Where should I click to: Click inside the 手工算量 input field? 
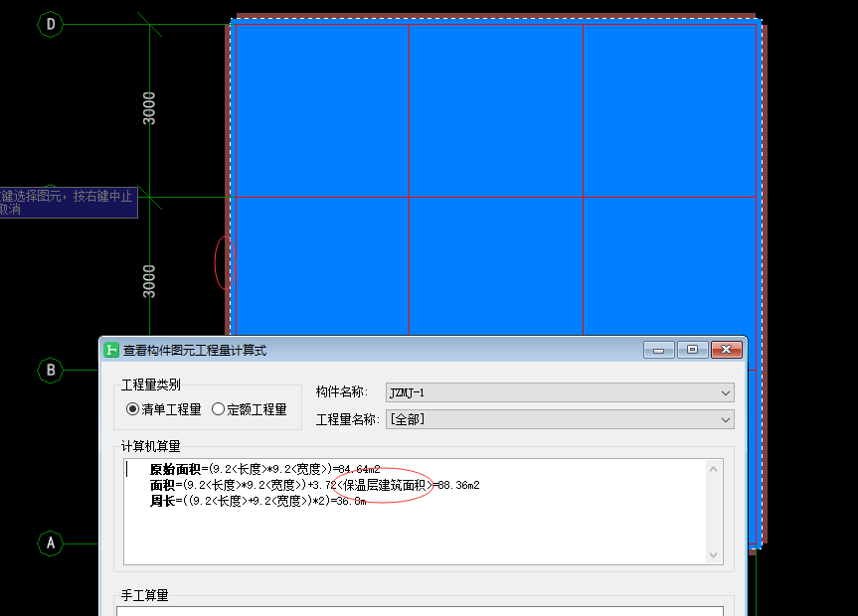click(418, 610)
